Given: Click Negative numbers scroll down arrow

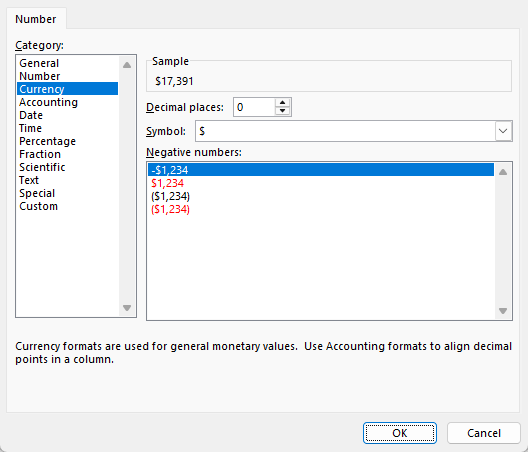Looking at the screenshot, I should 503,311.
